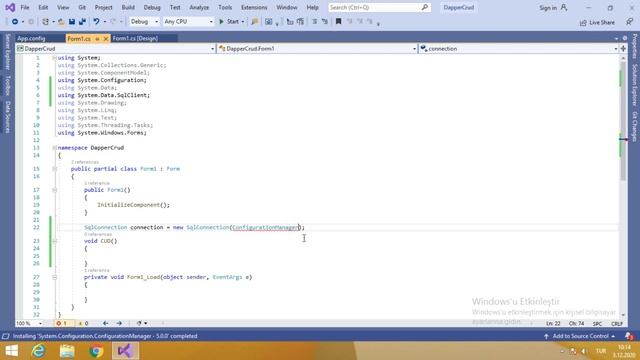Open the Tools menu
Image resolution: width=640 pixels, height=360 pixels.
click(225, 7)
